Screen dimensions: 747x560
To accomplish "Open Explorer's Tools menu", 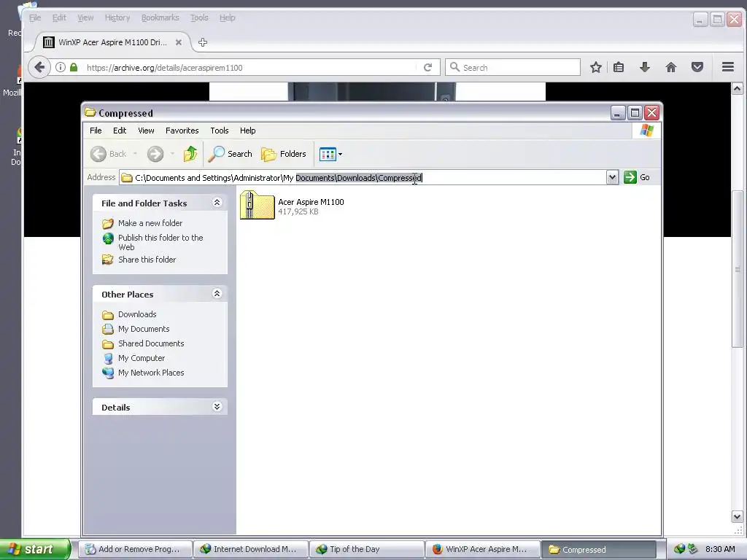I will point(220,131).
